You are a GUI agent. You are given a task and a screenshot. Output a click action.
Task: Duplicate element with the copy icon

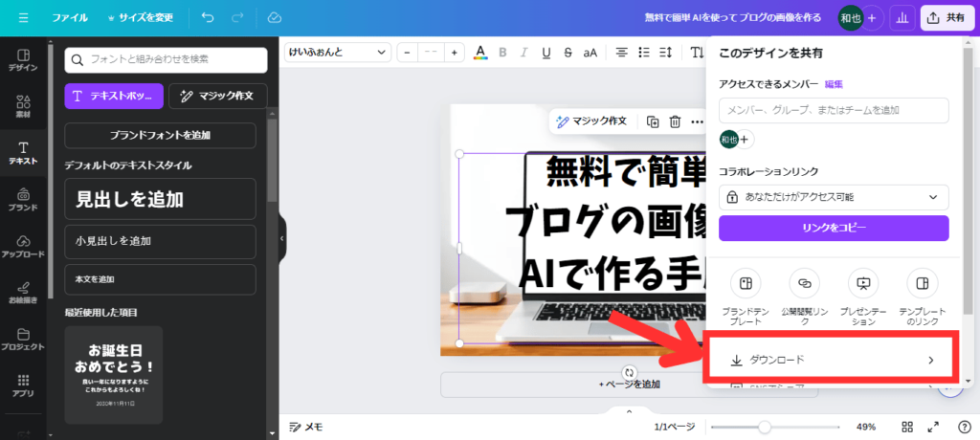[x=652, y=121]
